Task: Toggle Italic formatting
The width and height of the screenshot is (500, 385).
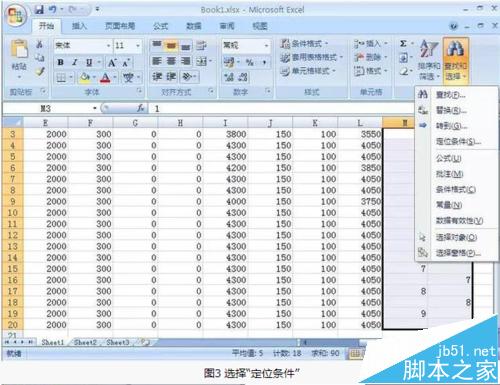Action: click(75, 62)
